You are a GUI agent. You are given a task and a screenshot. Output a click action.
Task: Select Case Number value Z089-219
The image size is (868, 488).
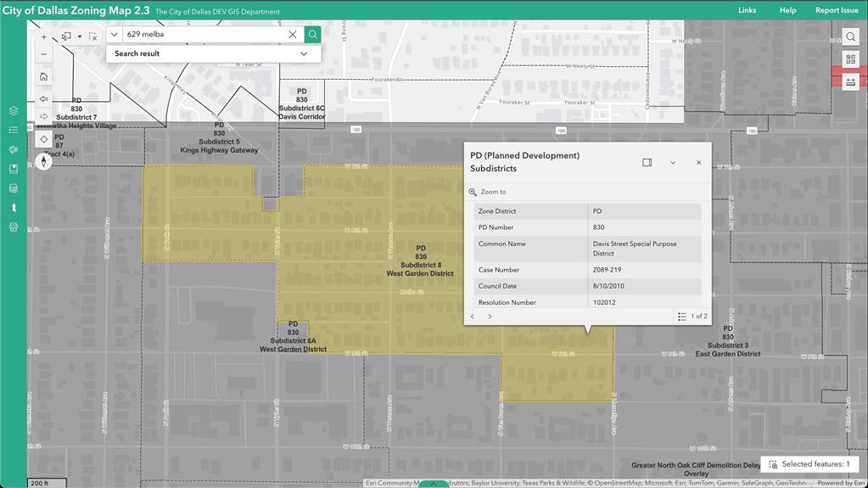607,270
